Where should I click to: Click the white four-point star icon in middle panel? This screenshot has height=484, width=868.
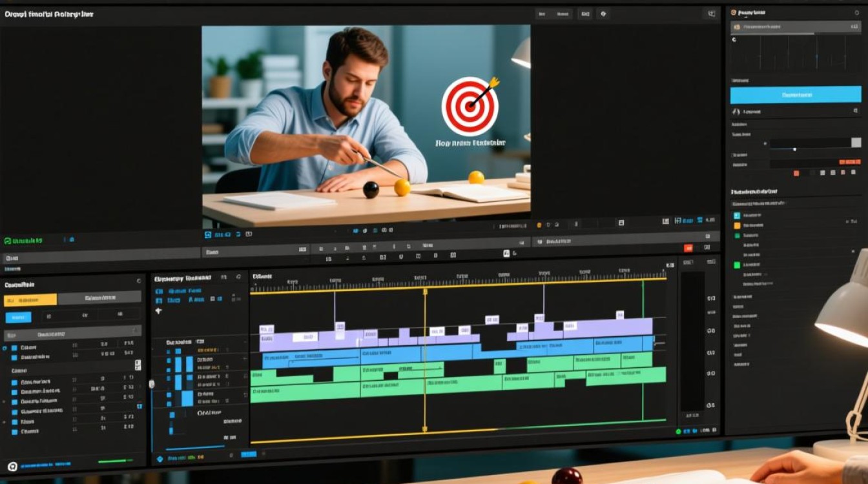point(159,311)
